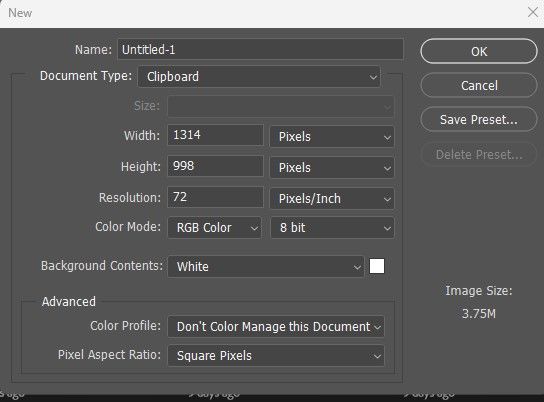Viewport: 544px width, 402px height.
Task: Click the Resolution field showing 72
Action: click(215, 197)
